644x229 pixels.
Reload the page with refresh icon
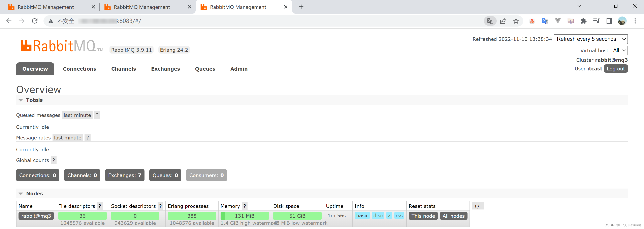click(35, 21)
